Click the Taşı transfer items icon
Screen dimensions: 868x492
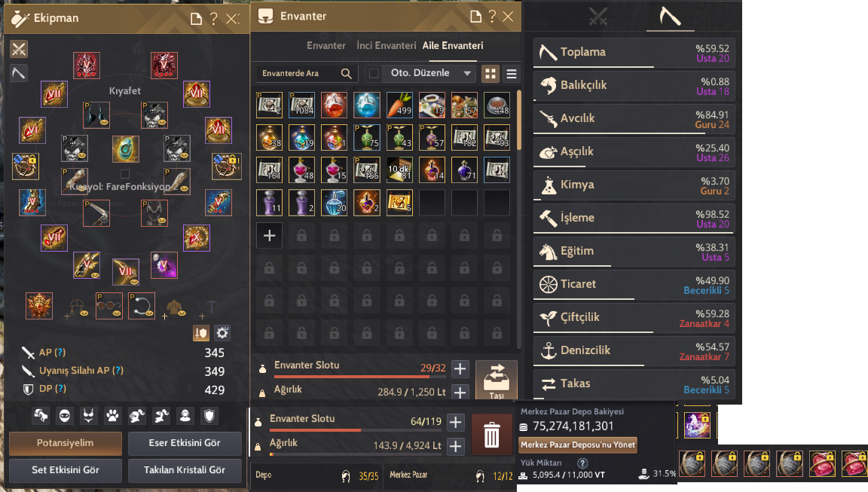(x=496, y=380)
